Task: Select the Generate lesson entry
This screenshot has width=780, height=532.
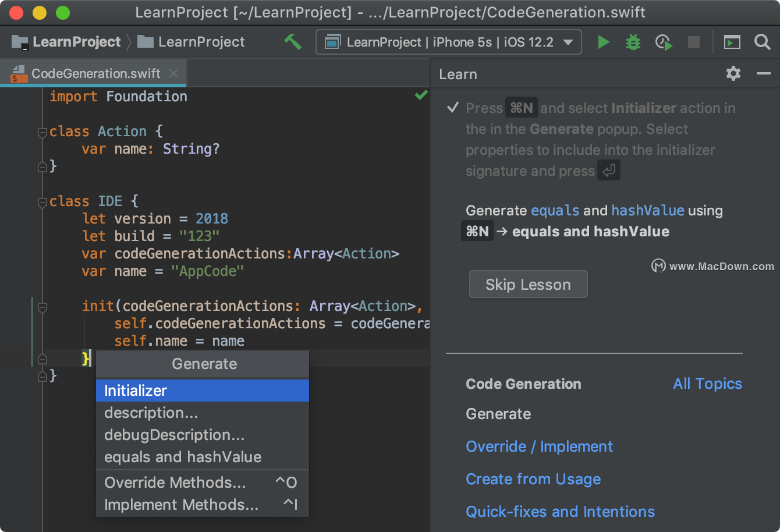Action: click(x=499, y=414)
